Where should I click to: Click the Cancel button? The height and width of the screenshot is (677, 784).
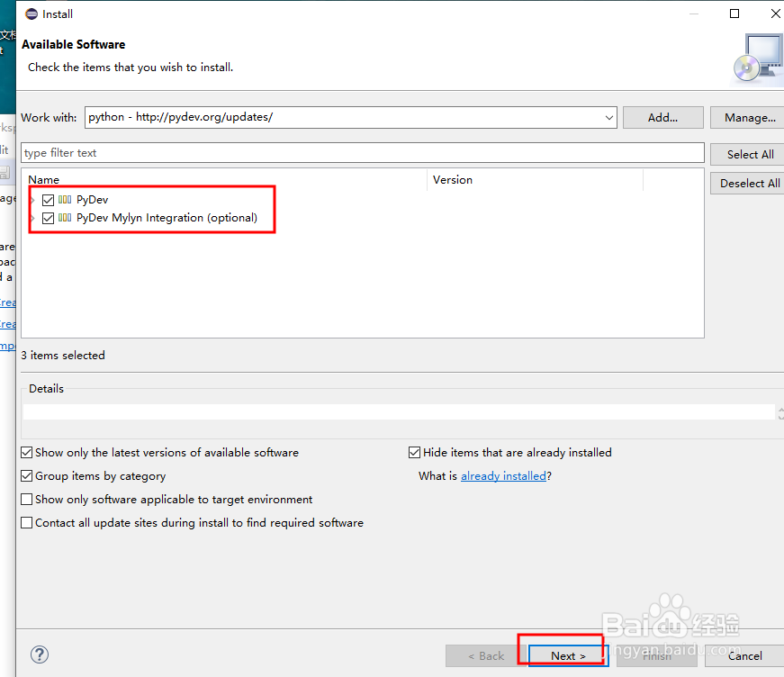coord(744,655)
